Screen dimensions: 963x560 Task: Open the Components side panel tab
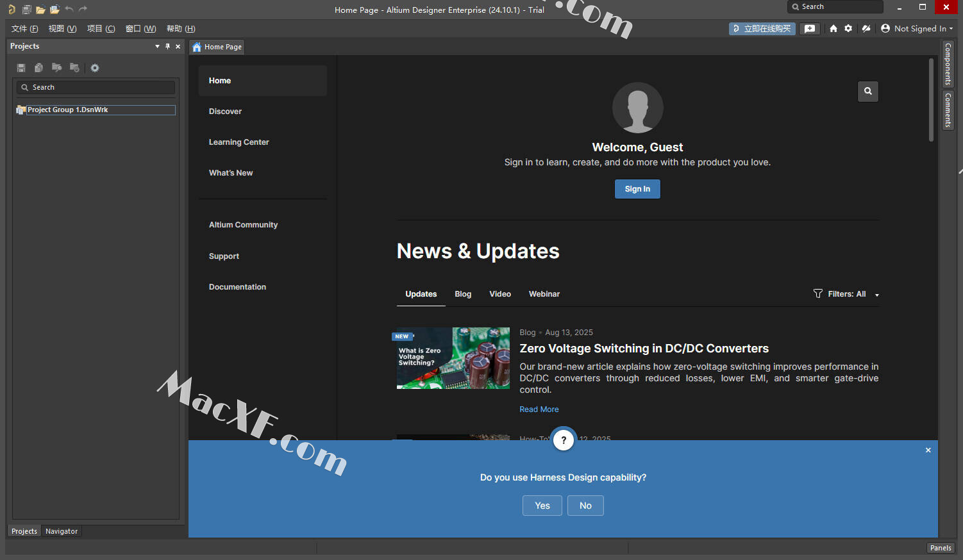tap(948, 64)
